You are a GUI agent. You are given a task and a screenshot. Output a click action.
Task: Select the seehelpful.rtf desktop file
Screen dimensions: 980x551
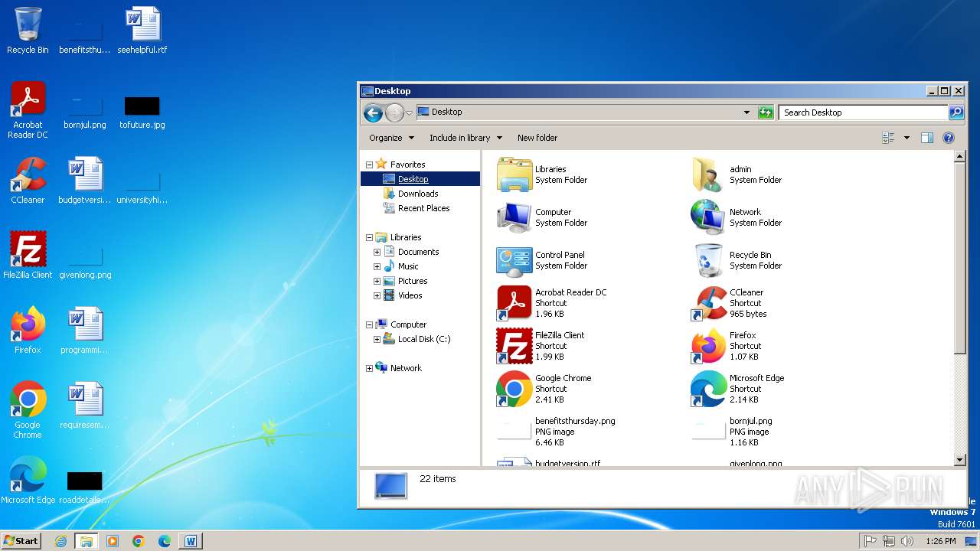[142, 31]
